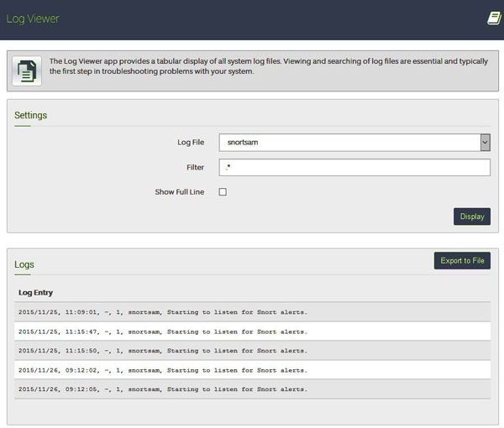Click the Logs section heading
The image size is (504, 428).
tap(24, 264)
